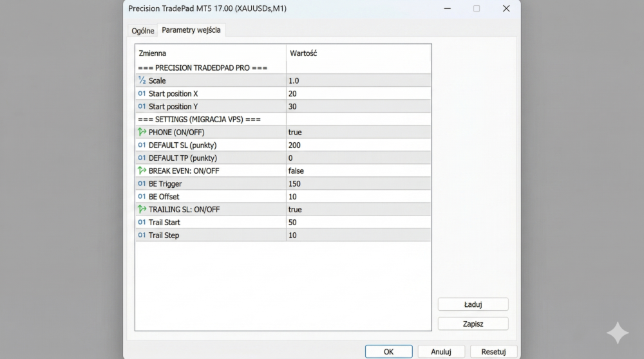Click the Anuluj button
Image resolution: width=644 pixels, height=359 pixels.
click(x=441, y=352)
